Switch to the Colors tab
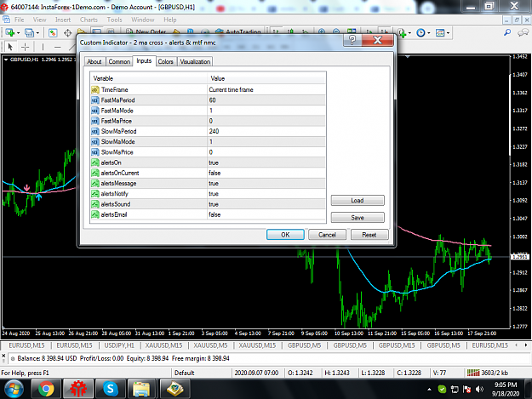This screenshot has height=399, width=532. (x=166, y=62)
